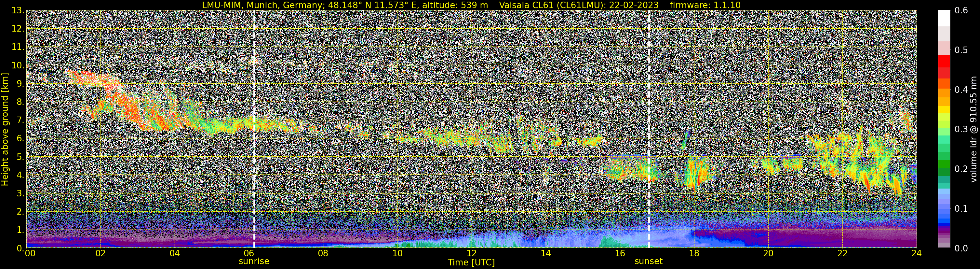Click the 'Vaisala CL61 (CL61LMU): 22-02-2023' title text
Image resolution: width=980 pixels, height=269 pixels.
pos(579,5)
